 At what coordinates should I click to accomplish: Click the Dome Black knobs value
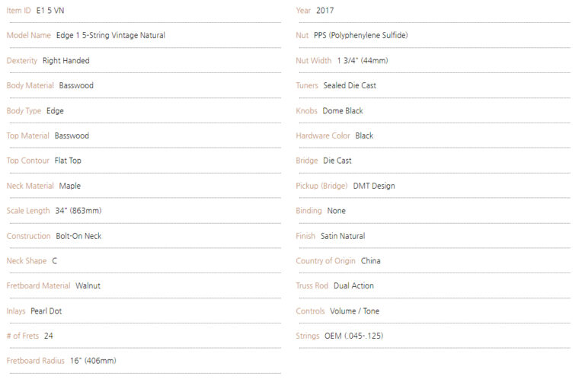pos(343,111)
